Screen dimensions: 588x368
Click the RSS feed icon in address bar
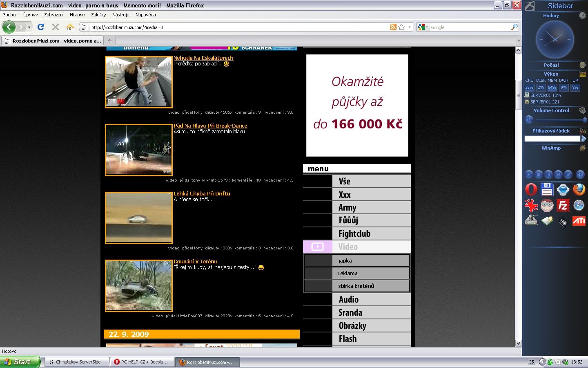pos(393,27)
